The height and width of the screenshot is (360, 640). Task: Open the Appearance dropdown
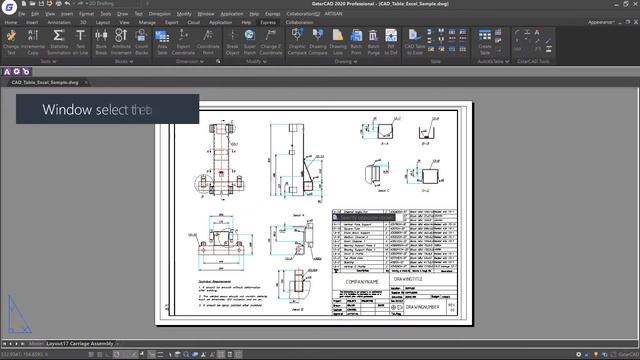(601, 22)
